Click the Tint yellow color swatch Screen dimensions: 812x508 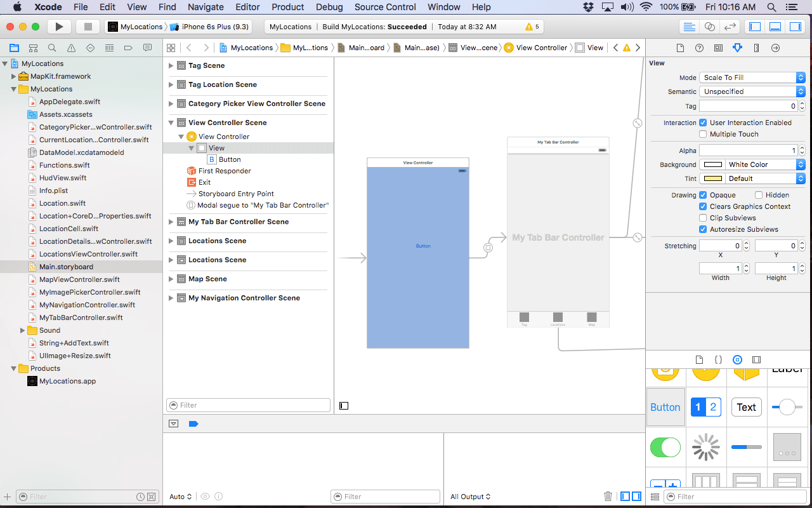click(x=712, y=178)
